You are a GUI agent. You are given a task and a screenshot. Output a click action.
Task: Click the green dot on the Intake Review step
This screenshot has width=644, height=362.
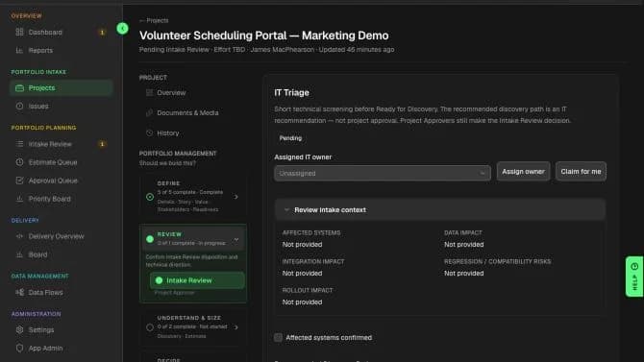click(x=159, y=280)
